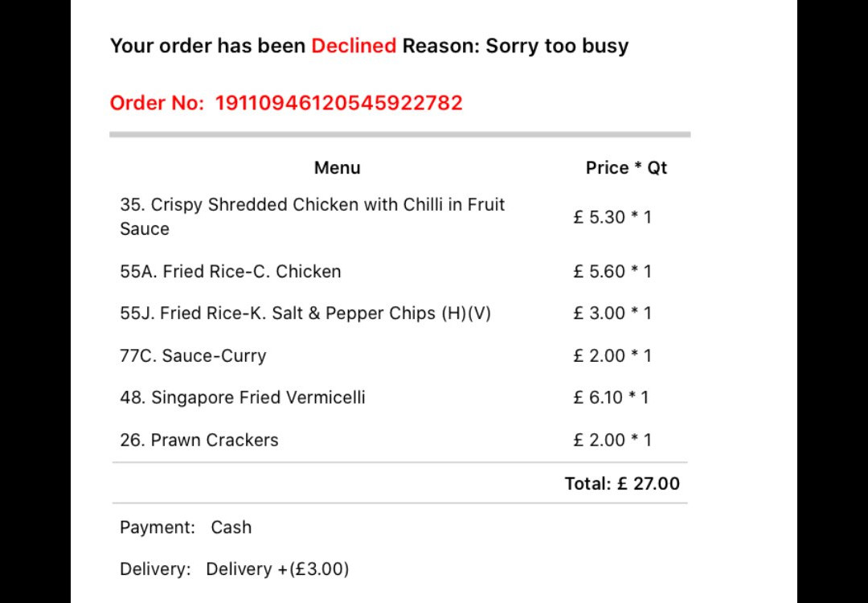Screen dimensions: 868x603
Task: Select the 48 Singapore Fried Vermicelli item
Action: (x=243, y=398)
